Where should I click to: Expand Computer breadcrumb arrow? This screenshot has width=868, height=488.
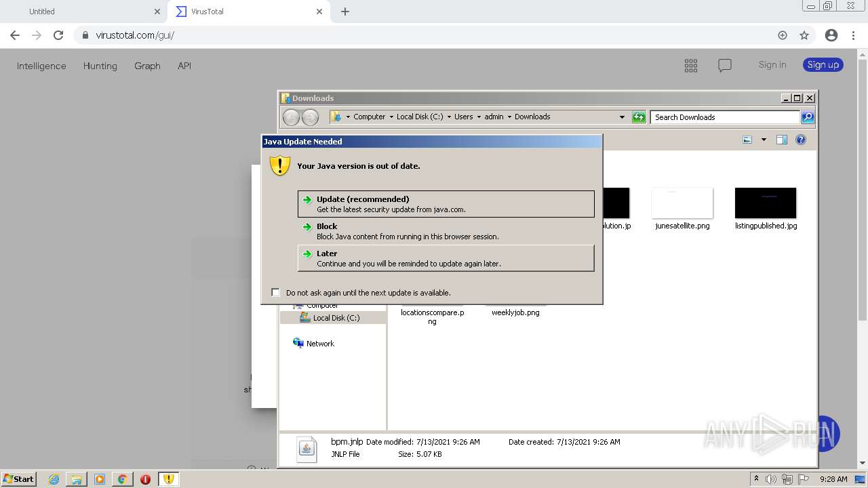(x=391, y=117)
